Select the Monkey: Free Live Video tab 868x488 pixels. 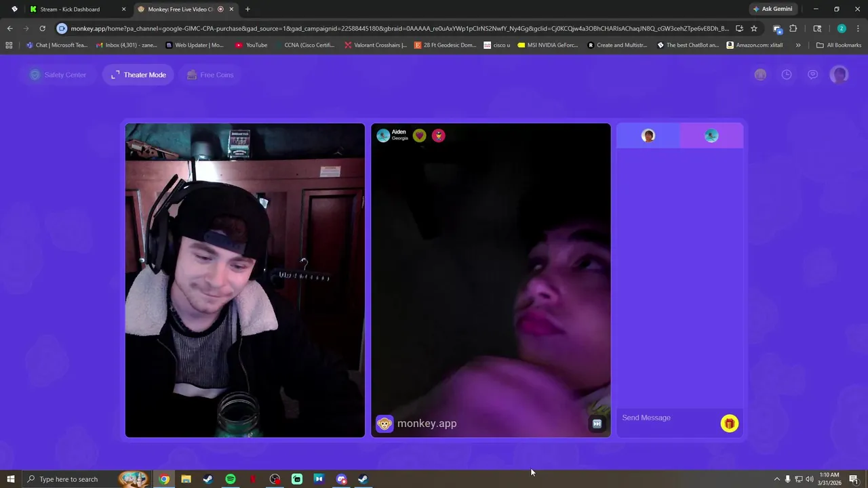point(184,9)
